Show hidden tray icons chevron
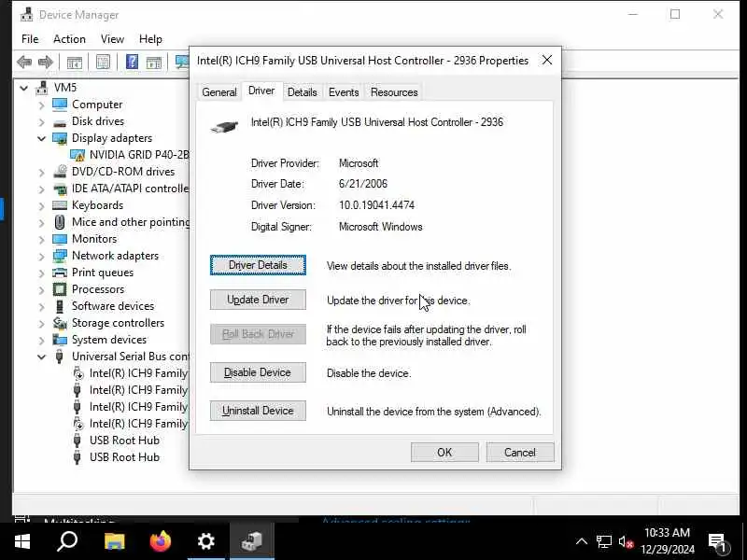Viewport: 747px width, 560px height. 582,541
